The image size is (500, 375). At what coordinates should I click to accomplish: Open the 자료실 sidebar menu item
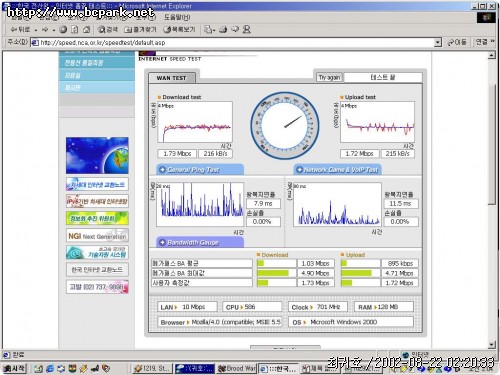tap(97, 75)
